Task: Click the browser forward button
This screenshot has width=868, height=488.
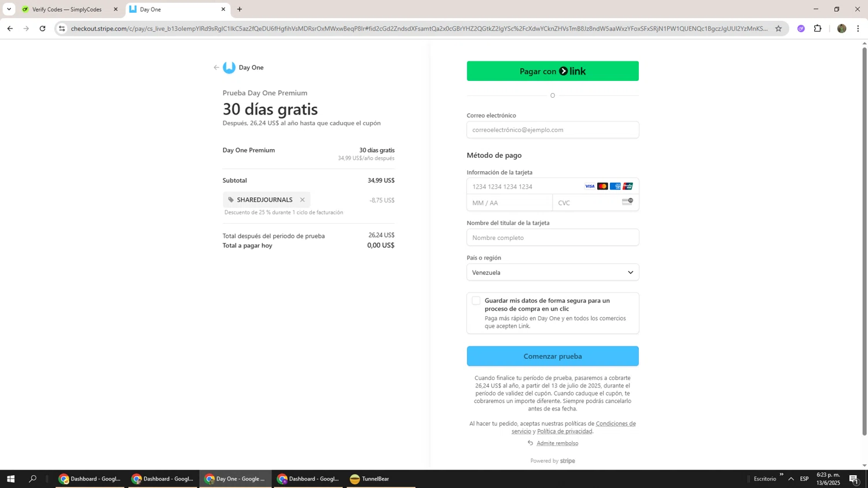Action: (26, 28)
